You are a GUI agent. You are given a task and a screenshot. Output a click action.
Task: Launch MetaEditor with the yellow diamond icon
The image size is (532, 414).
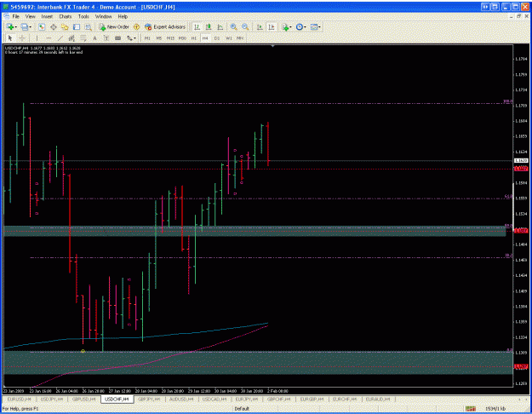136,26
